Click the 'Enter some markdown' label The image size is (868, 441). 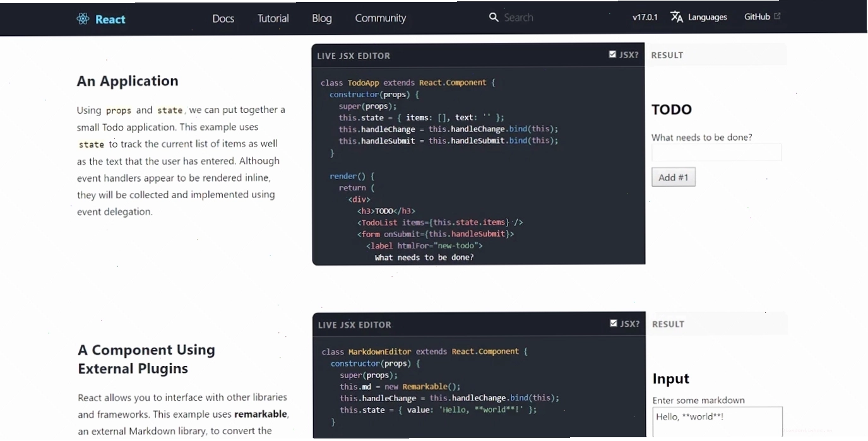click(x=699, y=400)
